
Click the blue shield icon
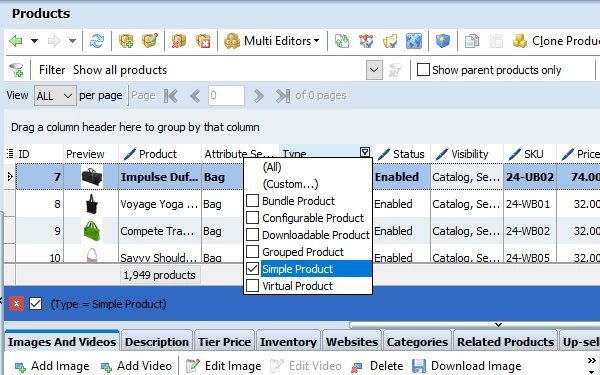tap(443, 41)
